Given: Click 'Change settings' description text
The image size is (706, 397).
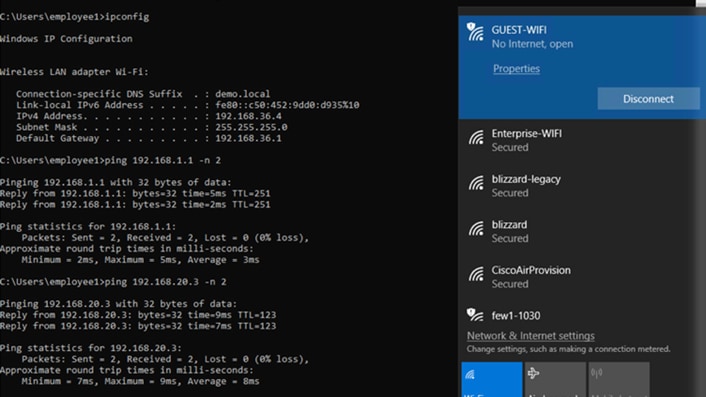Looking at the screenshot, I should (568, 349).
